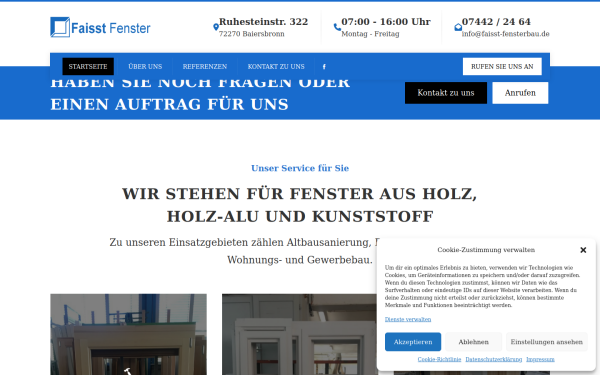Click the Faisst Fenster logo
This screenshot has width=600, height=375.
pos(100,27)
